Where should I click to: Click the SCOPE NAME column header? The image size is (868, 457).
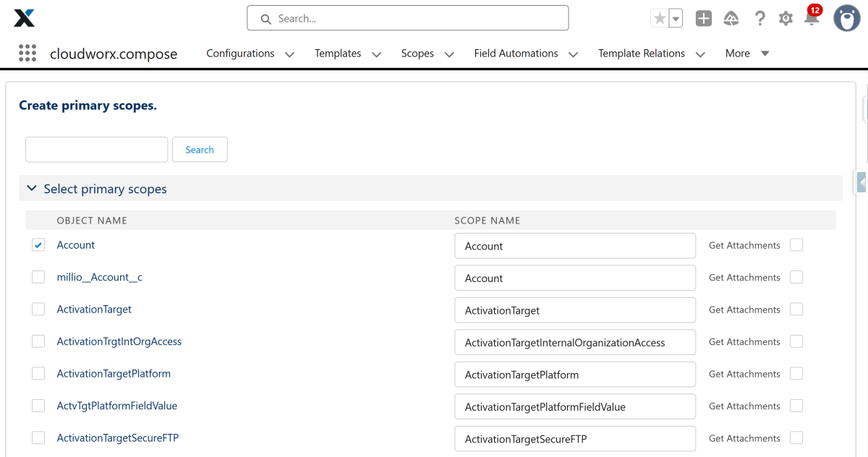[488, 221]
